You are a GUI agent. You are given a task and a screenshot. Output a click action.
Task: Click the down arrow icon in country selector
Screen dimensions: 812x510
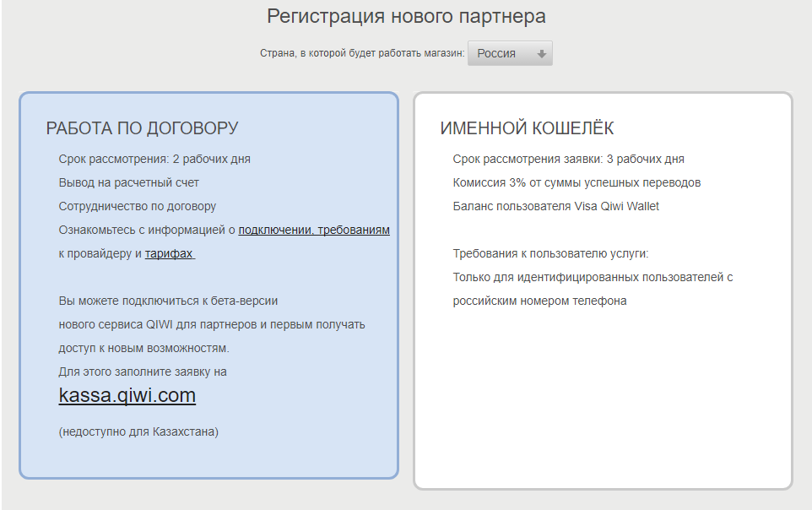click(541, 54)
